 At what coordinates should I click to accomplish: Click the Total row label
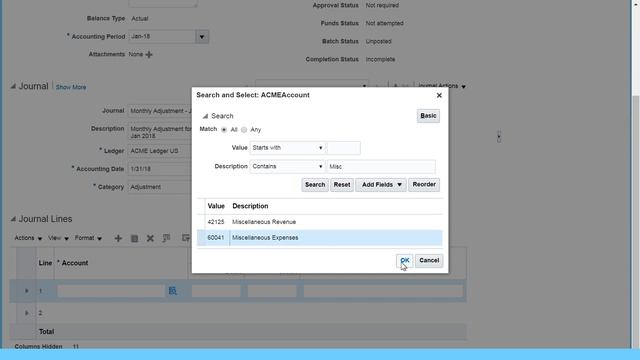click(x=47, y=332)
